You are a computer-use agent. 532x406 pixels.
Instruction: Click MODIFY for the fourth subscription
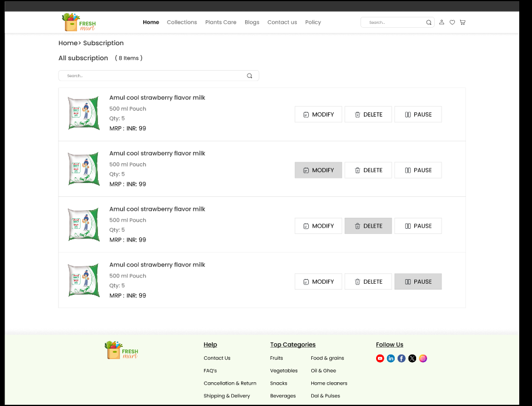point(318,281)
